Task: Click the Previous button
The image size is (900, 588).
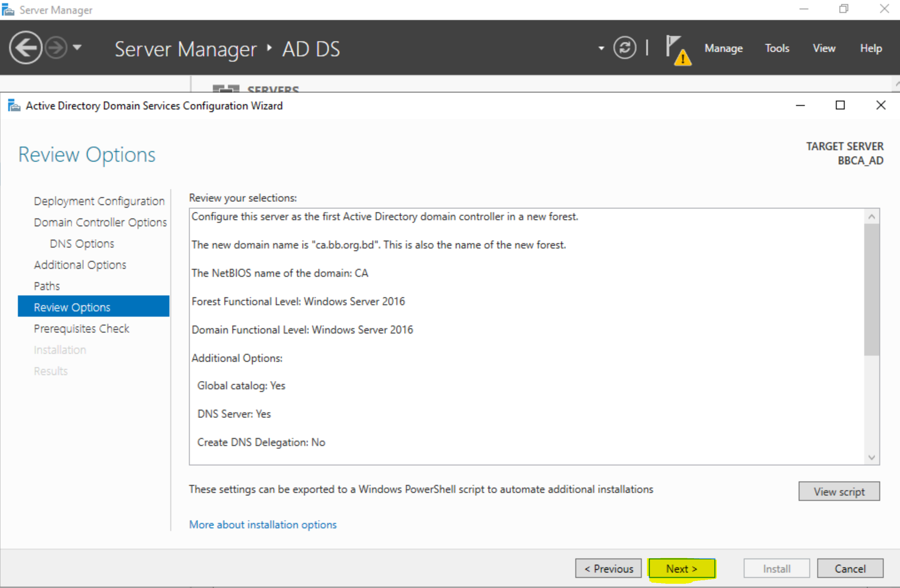Action: click(608, 569)
